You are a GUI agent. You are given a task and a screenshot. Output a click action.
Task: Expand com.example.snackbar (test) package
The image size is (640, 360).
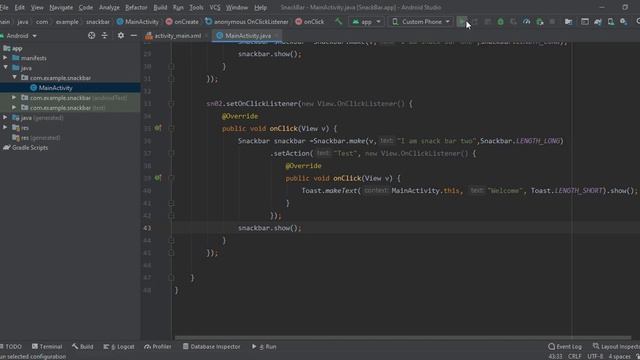click(14, 108)
